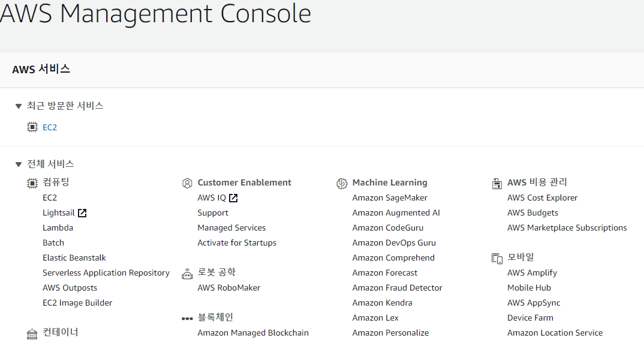
Task: Click the EC2 chip icon under recently visited services
Action: [32, 127]
